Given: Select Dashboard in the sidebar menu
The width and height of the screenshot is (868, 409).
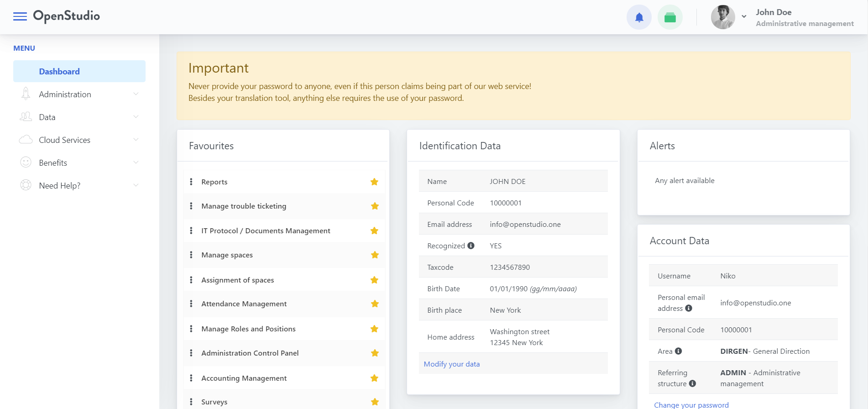Looking at the screenshot, I should point(59,72).
